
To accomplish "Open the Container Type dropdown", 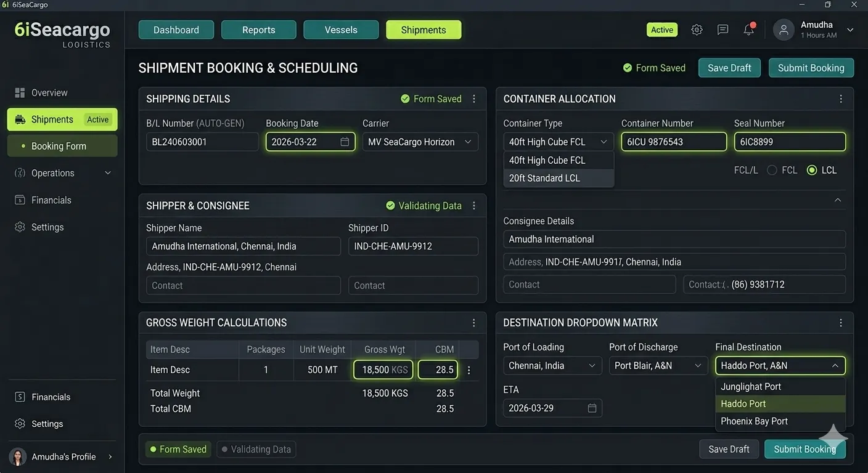I will (x=559, y=142).
